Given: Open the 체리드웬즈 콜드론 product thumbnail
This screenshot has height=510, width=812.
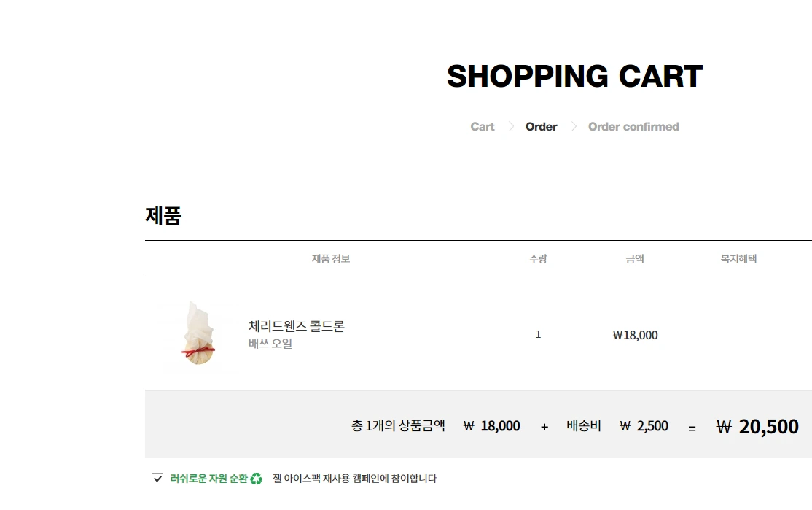Looking at the screenshot, I should (197, 333).
